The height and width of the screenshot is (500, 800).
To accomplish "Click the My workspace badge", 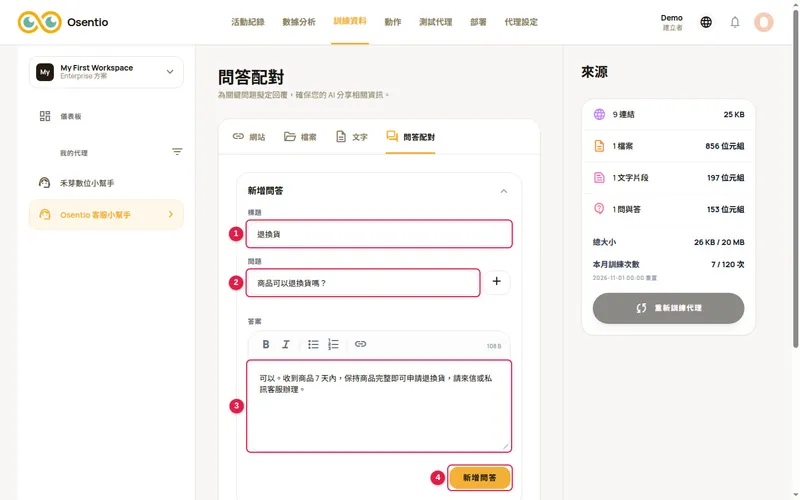I will 45,72.
